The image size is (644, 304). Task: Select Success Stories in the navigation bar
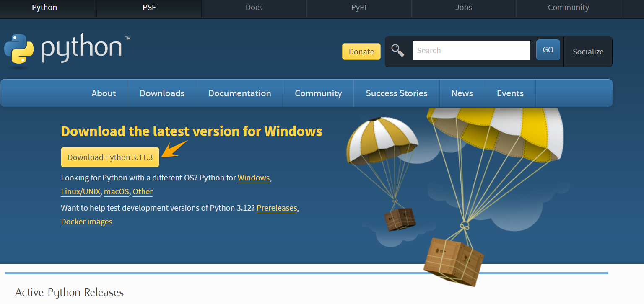(x=396, y=93)
